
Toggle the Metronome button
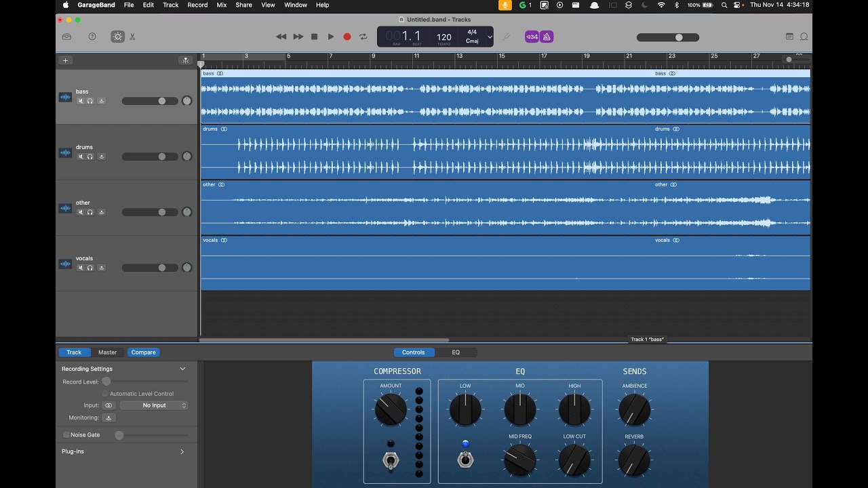[547, 37]
